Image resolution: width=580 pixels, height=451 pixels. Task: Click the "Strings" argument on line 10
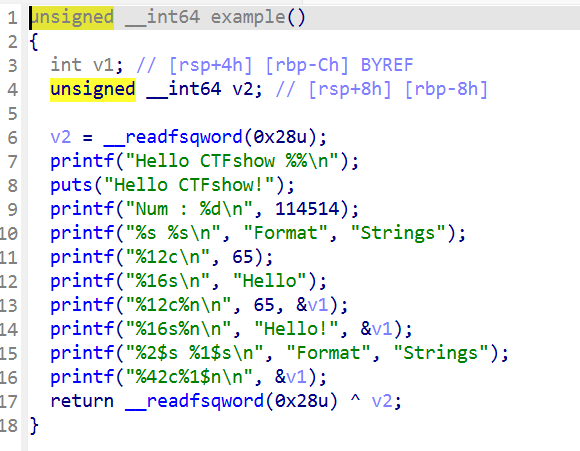(398, 233)
